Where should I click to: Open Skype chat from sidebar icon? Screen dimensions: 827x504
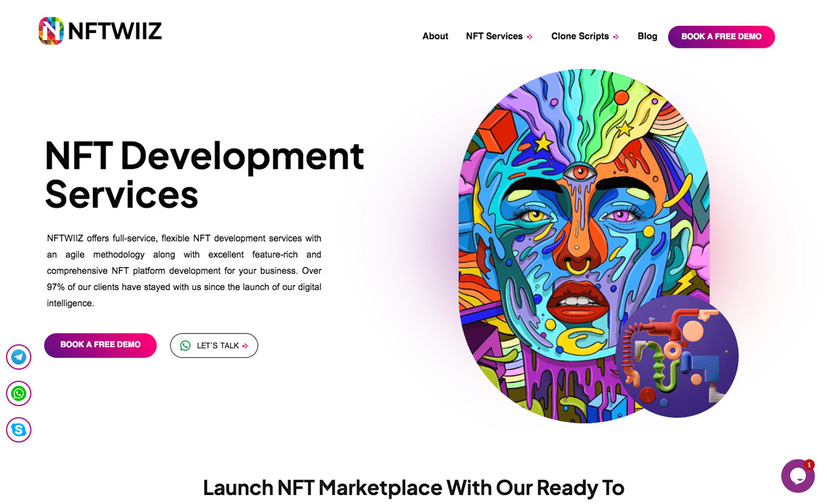(19, 430)
